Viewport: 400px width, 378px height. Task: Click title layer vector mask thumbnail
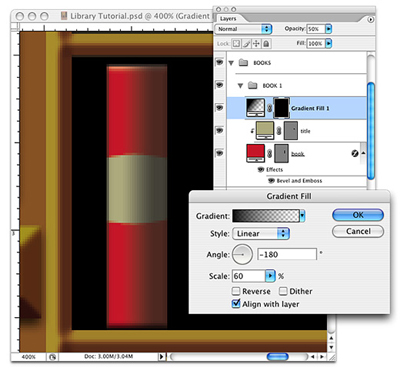click(x=291, y=130)
